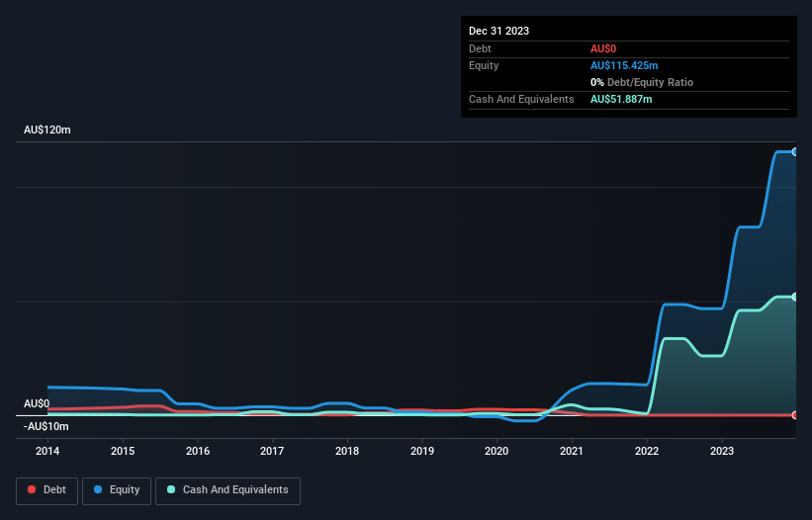Click the AU$51.887m cash value
The height and width of the screenshot is (520, 812).
pyautogui.click(x=621, y=99)
